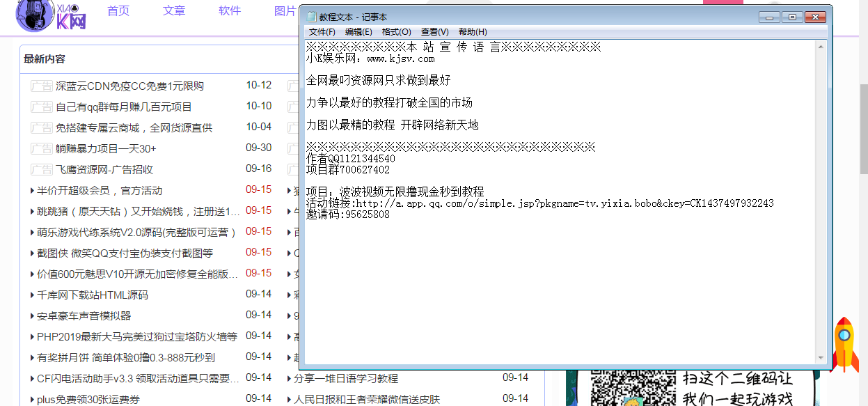Click the 广告 badge beside 深蓝云CDN item

click(41, 86)
